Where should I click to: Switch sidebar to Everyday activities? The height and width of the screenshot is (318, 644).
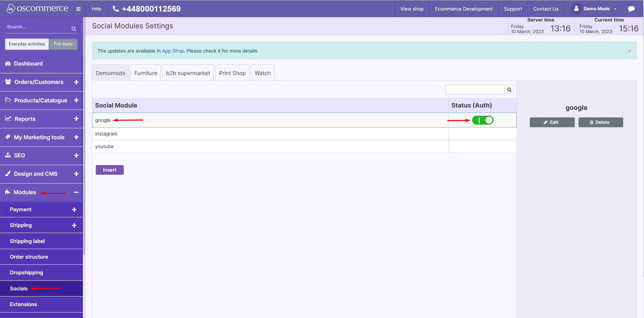[x=27, y=44]
